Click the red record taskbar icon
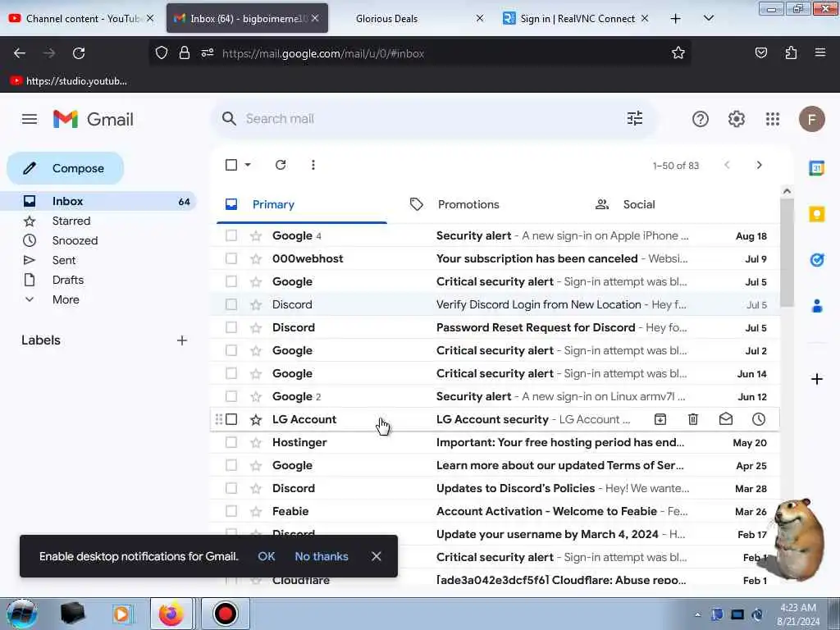Screen dimensions: 840x630 pyautogui.click(x=225, y=614)
